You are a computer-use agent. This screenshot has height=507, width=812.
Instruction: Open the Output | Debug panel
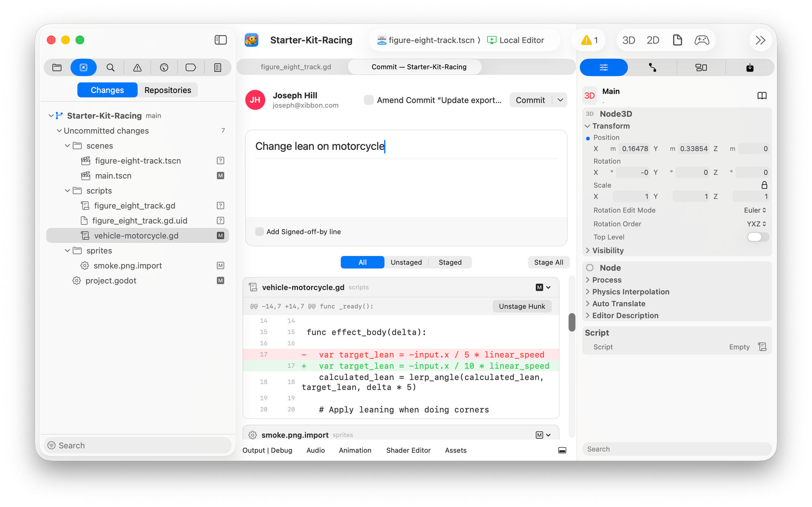click(x=267, y=450)
